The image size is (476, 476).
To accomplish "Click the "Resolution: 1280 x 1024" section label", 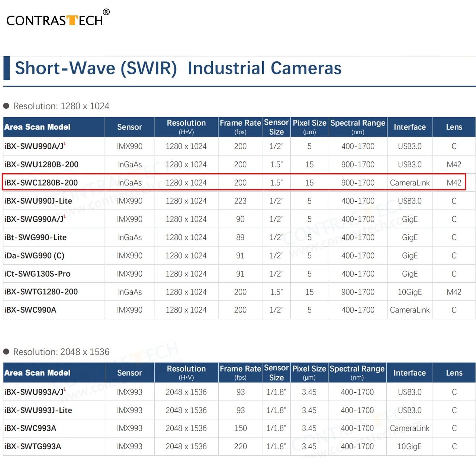I will tap(61, 106).
